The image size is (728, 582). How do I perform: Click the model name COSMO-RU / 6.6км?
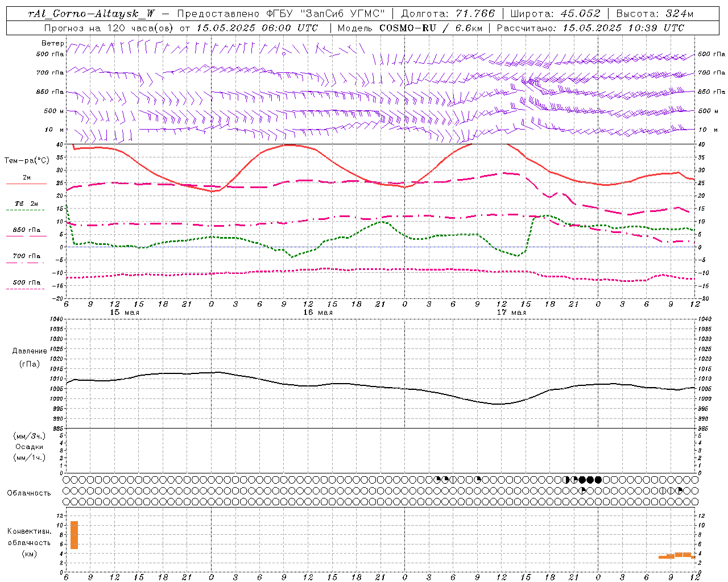[430, 28]
